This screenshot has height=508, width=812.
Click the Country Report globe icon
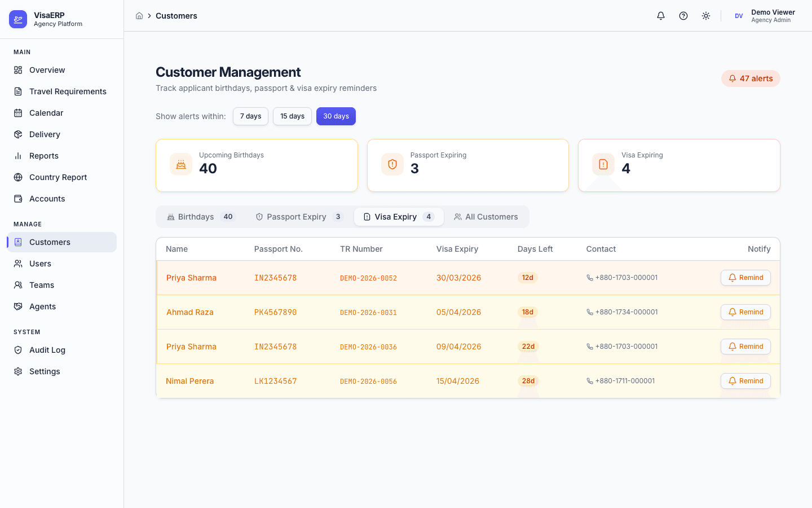[x=19, y=177]
